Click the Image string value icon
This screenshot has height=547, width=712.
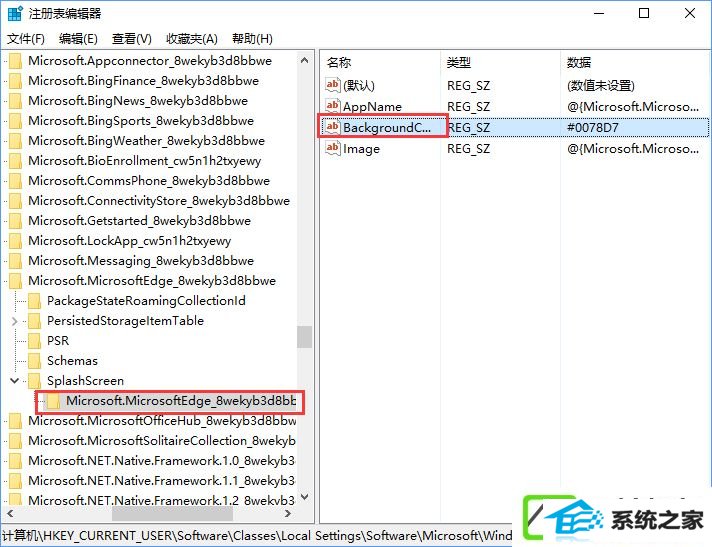coord(332,148)
